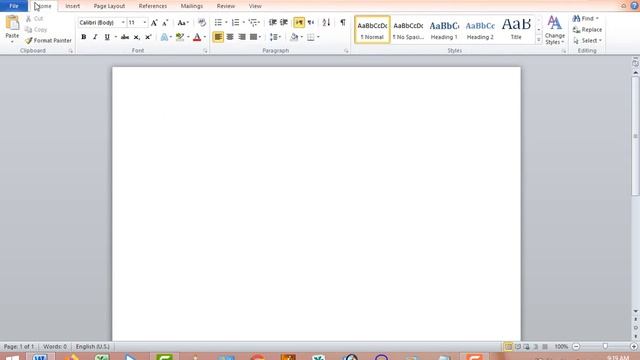The width and height of the screenshot is (640, 360).
Task: Apply superscript formatting
Action: (148, 37)
